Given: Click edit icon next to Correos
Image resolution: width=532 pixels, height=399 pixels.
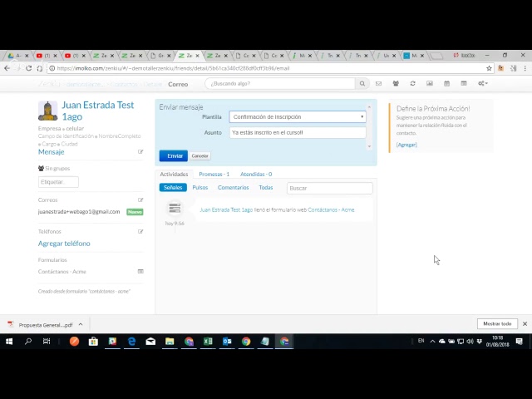Looking at the screenshot, I should click(x=140, y=199).
